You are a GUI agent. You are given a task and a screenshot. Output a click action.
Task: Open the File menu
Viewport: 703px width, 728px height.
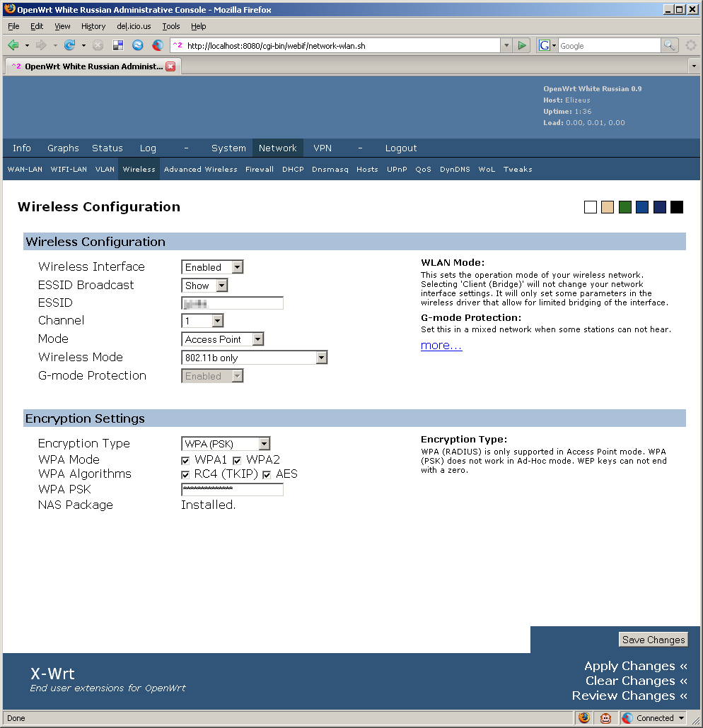(13, 26)
